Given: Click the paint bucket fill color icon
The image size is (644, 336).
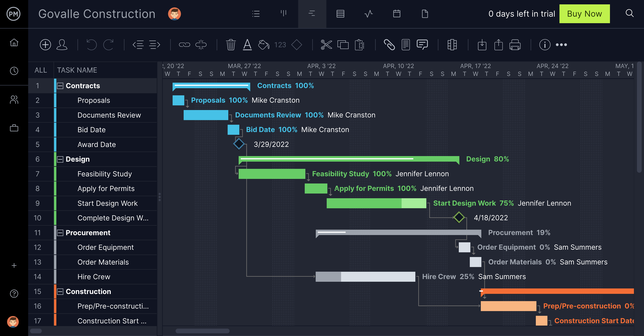Looking at the screenshot, I should pos(263,45).
